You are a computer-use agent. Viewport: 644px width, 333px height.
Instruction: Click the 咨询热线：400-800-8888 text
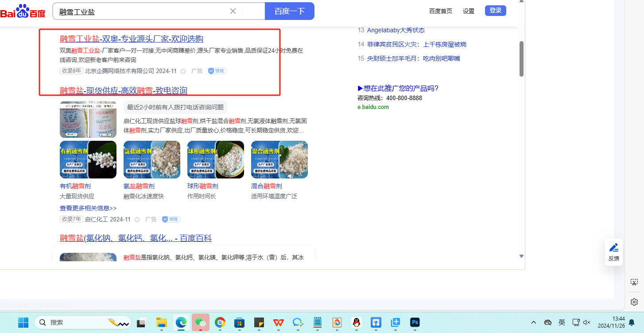point(390,98)
